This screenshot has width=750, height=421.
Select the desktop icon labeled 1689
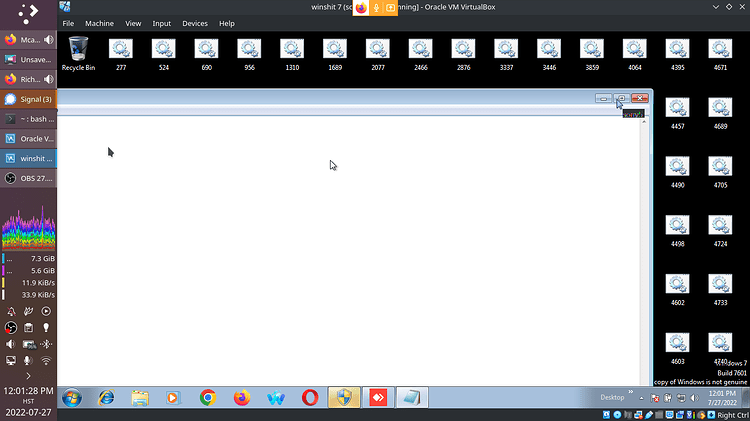[x=335, y=54]
